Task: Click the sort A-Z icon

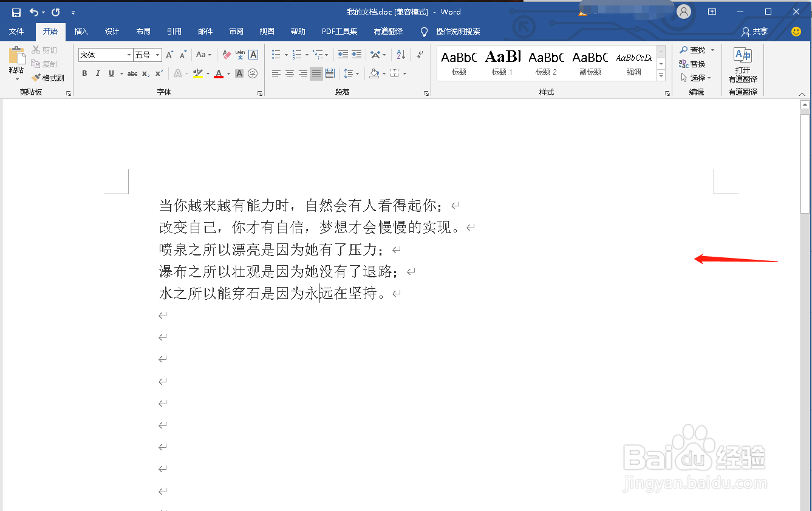Action: click(x=401, y=55)
